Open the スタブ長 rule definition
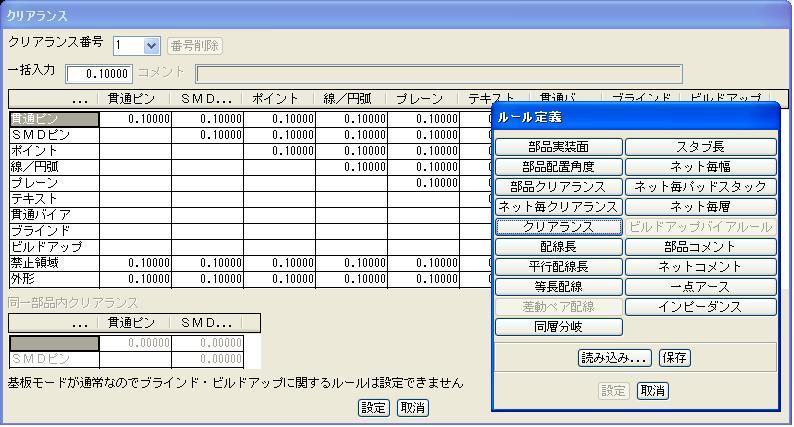Image resolution: width=794 pixels, height=427 pixels. 701,147
